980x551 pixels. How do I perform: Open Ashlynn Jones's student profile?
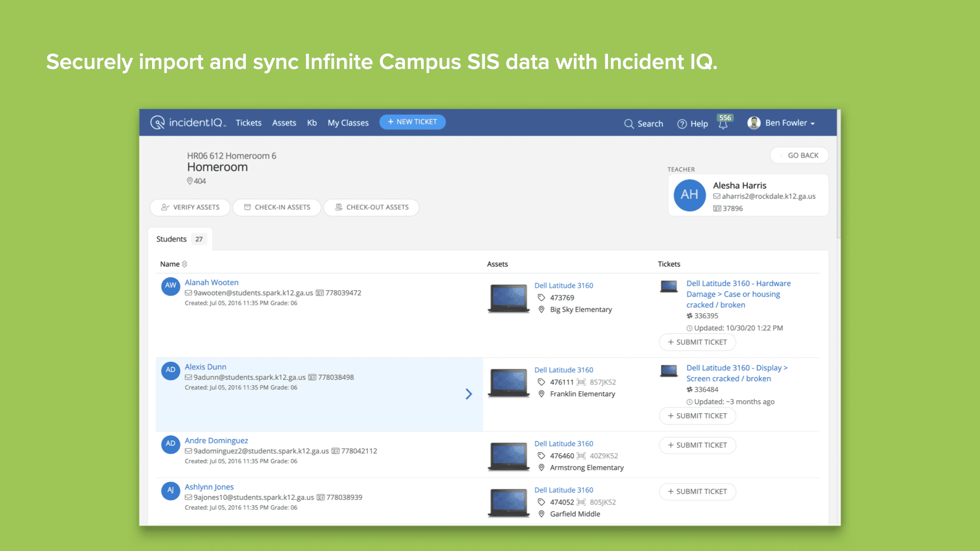coord(209,486)
